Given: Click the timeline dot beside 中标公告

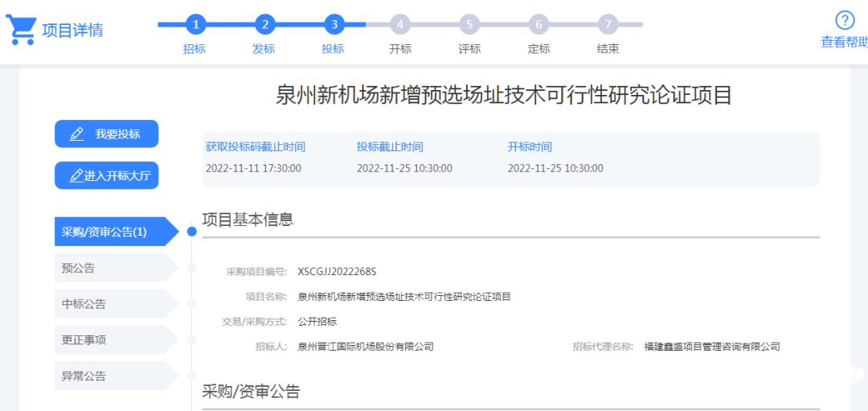Looking at the screenshot, I should pyautogui.click(x=192, y=303).
